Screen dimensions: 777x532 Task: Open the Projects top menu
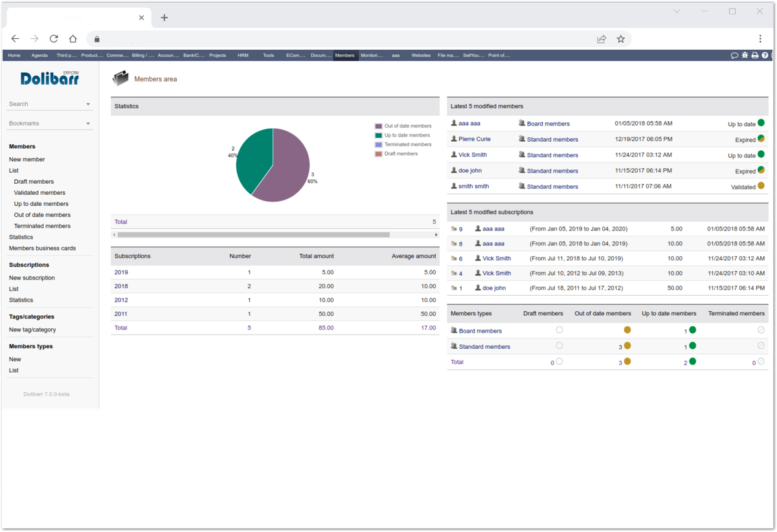[x=218, y=56]
